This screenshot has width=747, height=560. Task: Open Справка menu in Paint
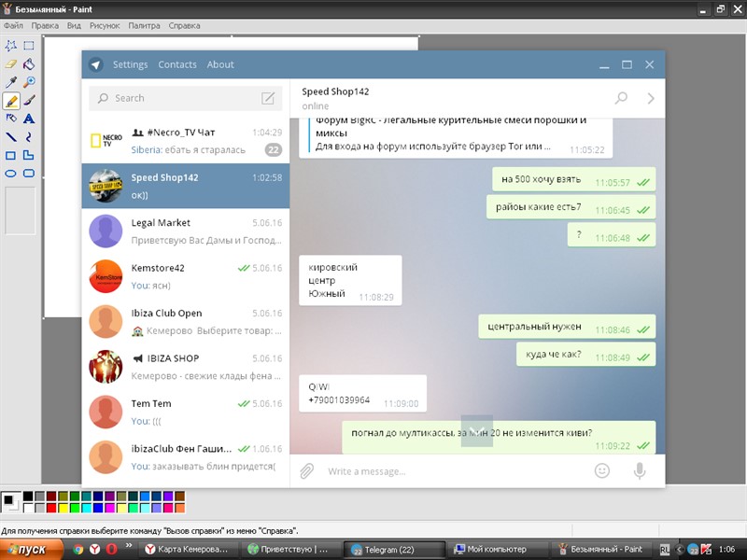click(184, 26)
